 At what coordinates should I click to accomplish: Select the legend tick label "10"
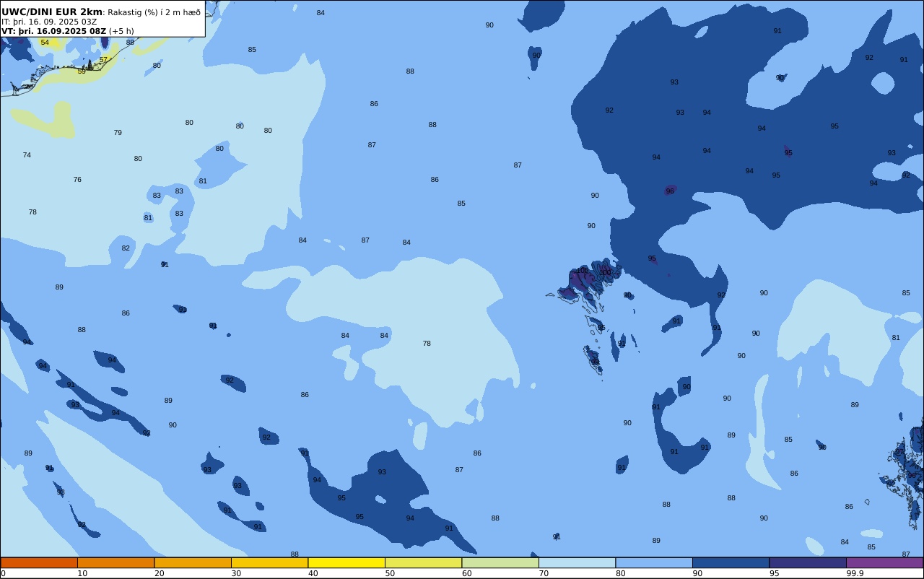pyautogui.click(x=82, y=574)
